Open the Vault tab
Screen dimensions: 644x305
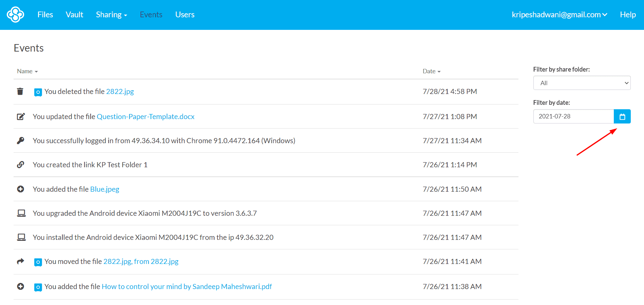[x=74, y=15]
